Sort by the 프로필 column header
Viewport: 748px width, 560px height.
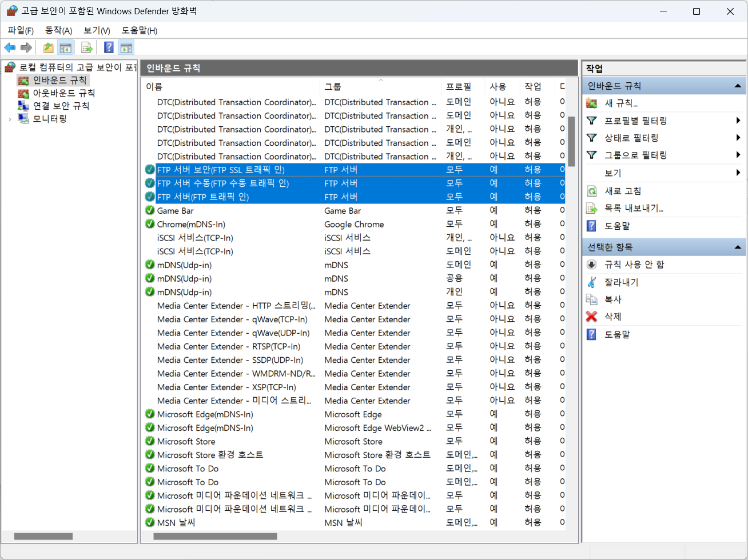[x=463, y=86]
